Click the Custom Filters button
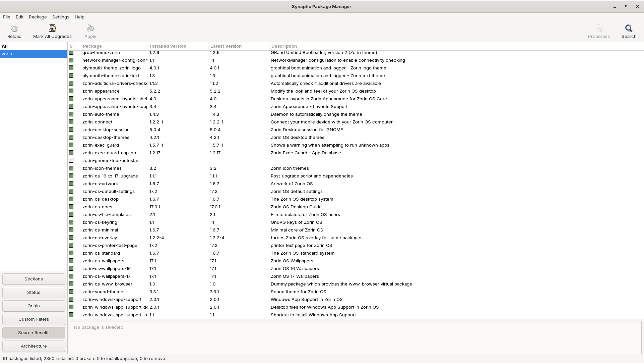The width and height of the screenshot is (644, 363). [34, 319]
